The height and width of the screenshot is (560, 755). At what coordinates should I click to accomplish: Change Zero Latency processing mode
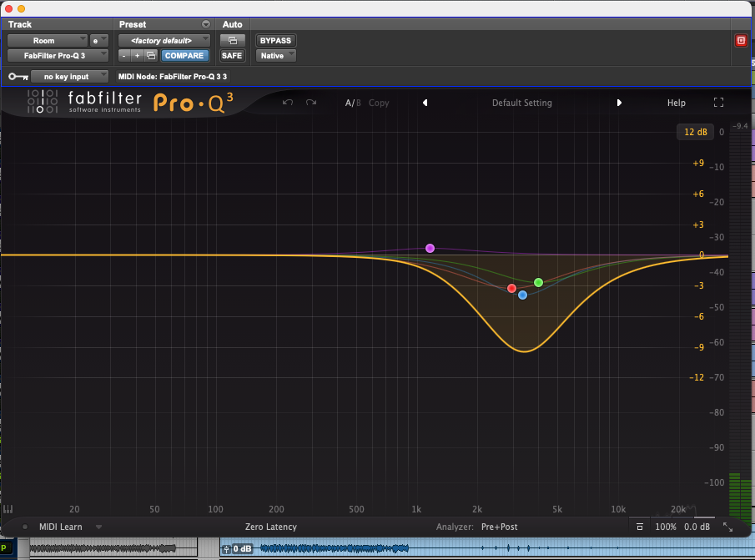pyautogui.click(x=270, y=527)
